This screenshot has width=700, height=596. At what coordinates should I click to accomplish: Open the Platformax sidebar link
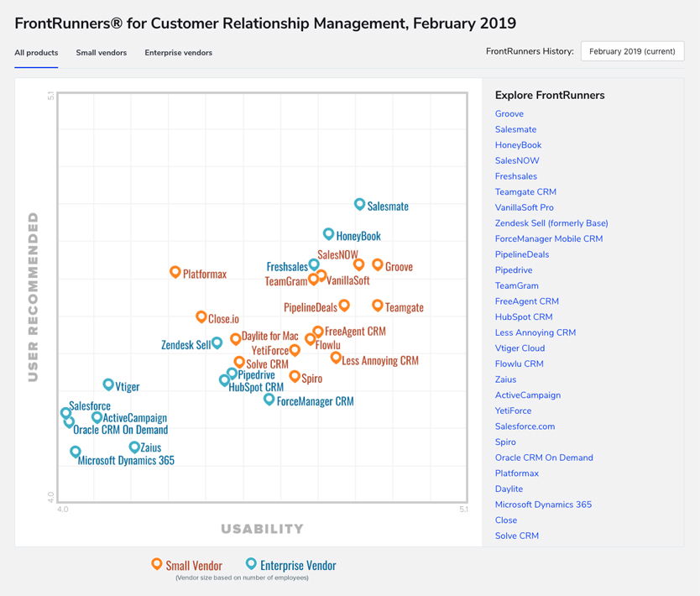517,473
